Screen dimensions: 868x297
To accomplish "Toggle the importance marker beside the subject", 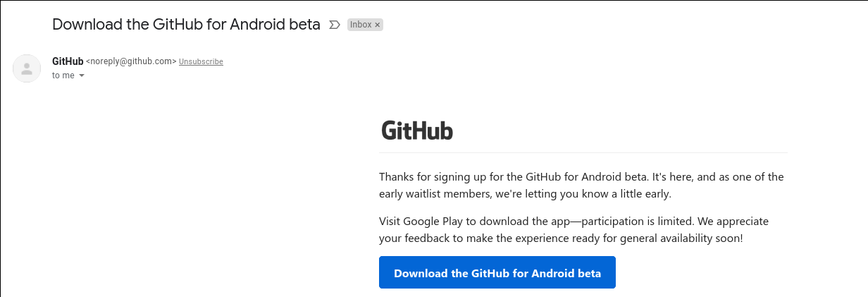I will tap(335, 25).
